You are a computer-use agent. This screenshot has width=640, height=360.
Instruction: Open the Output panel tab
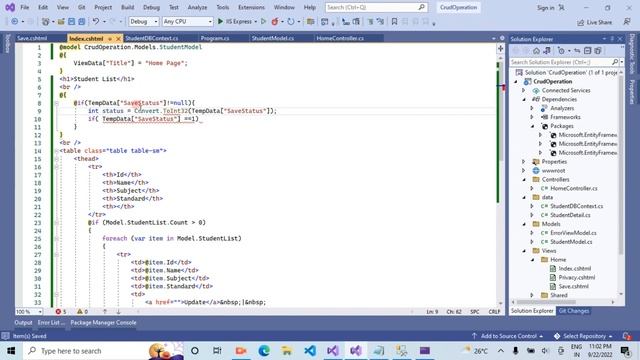tap(23, 322)
